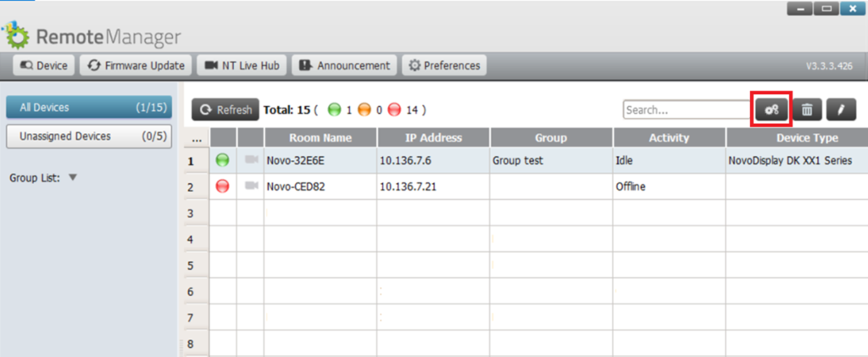The image size is (868, 357).
Task: Click camera icon in Novo-32E6E row
Action: click(x=251, y=159)
